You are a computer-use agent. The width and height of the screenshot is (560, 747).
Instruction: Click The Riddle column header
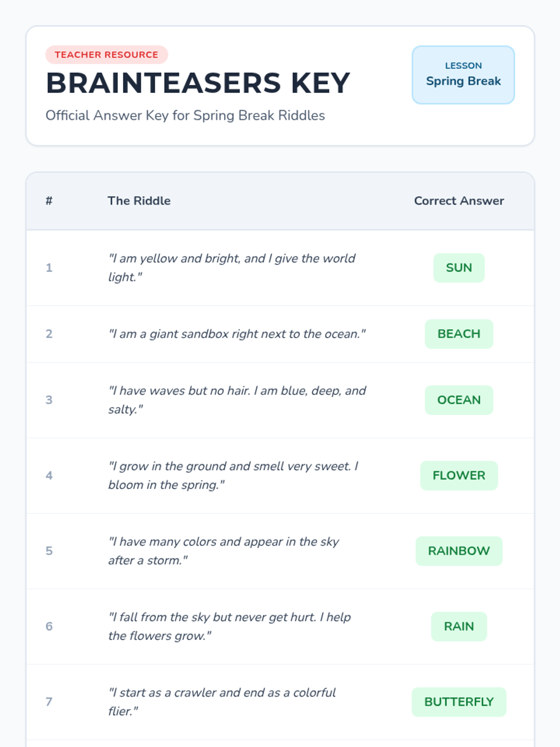pos(139,201)
